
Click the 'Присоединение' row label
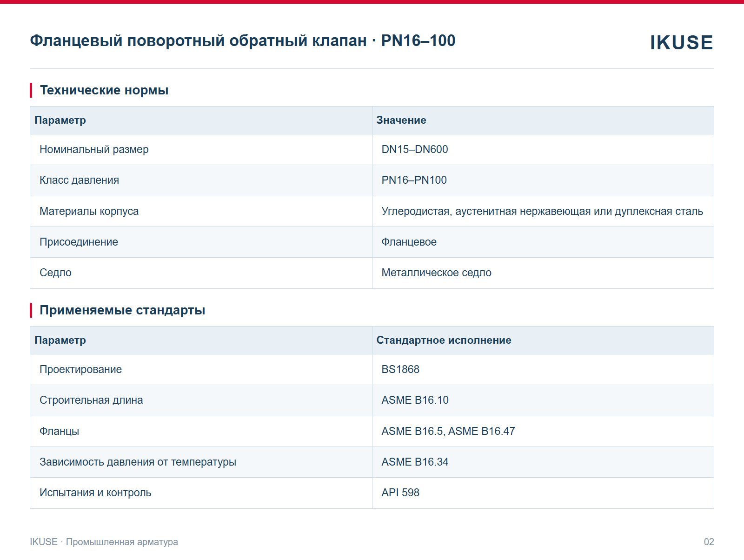tap(79, 242)
